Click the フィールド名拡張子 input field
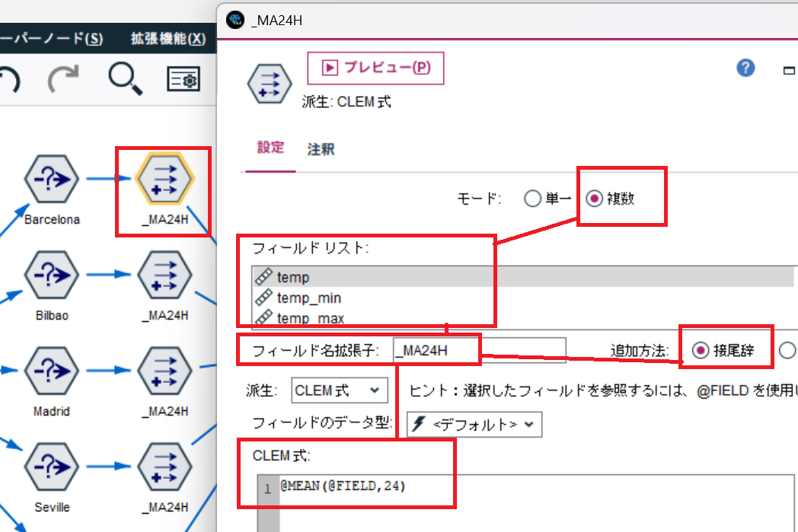The height and width of the screenshot is (532, 798). coord(480,350)
